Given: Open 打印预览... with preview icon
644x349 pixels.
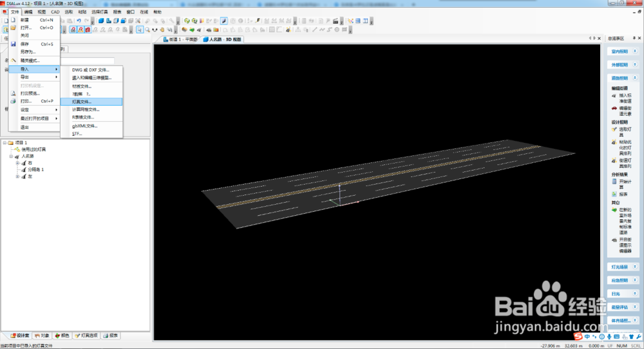Looking at the screenshot, I should pyautogui.click(x=35, y=93).
